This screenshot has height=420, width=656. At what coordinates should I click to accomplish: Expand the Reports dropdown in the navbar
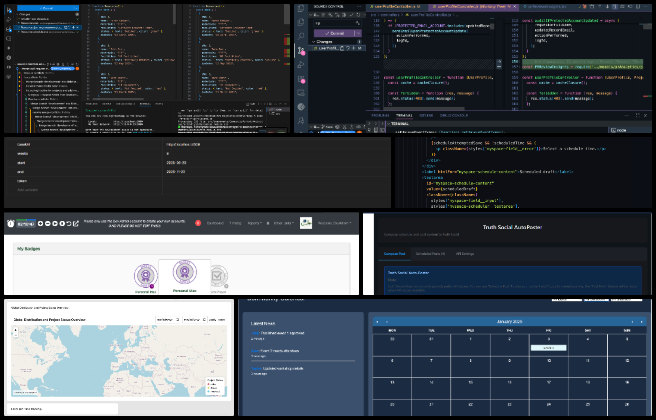[254, 223]
